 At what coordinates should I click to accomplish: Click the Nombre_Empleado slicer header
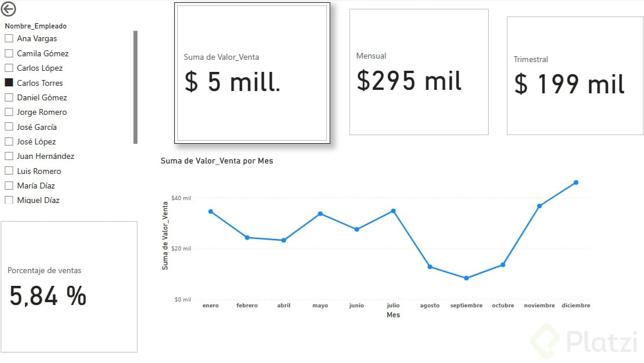(x=36, y=26)
